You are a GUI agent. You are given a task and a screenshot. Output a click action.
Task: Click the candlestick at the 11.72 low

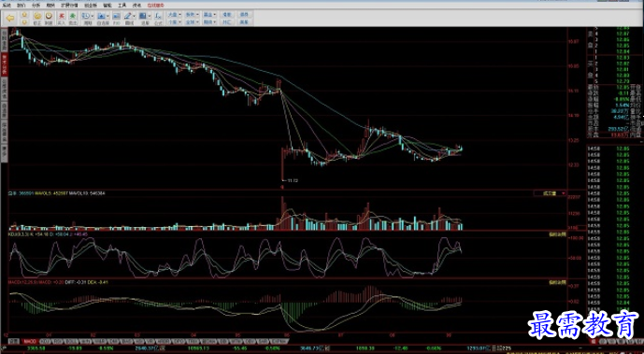(282, 164)
